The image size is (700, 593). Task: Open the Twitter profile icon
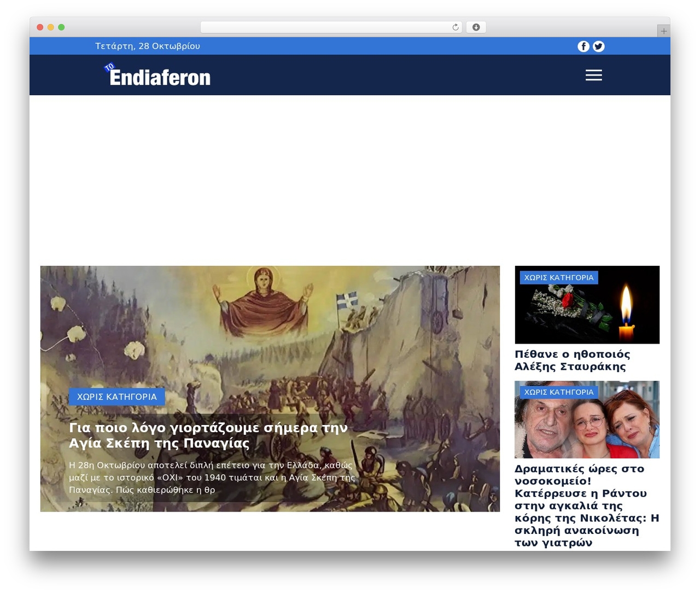(x=599, y=46)
